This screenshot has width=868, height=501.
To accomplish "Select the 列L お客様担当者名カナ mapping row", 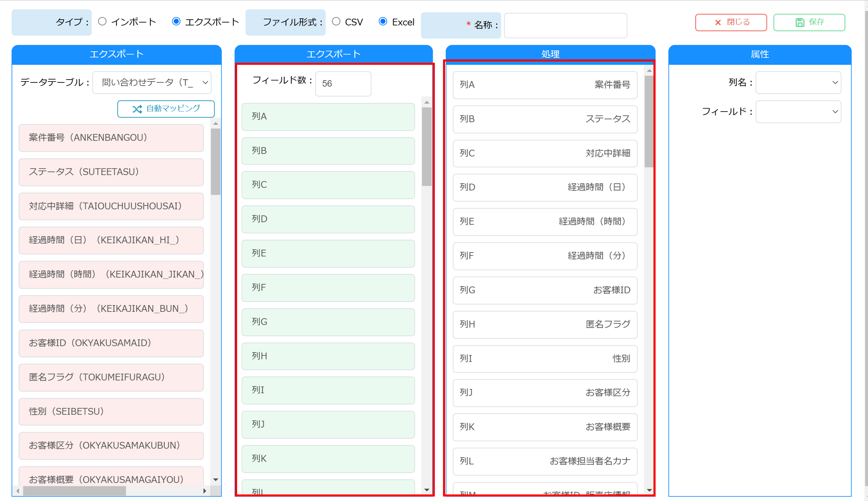I will coord(545,461).
